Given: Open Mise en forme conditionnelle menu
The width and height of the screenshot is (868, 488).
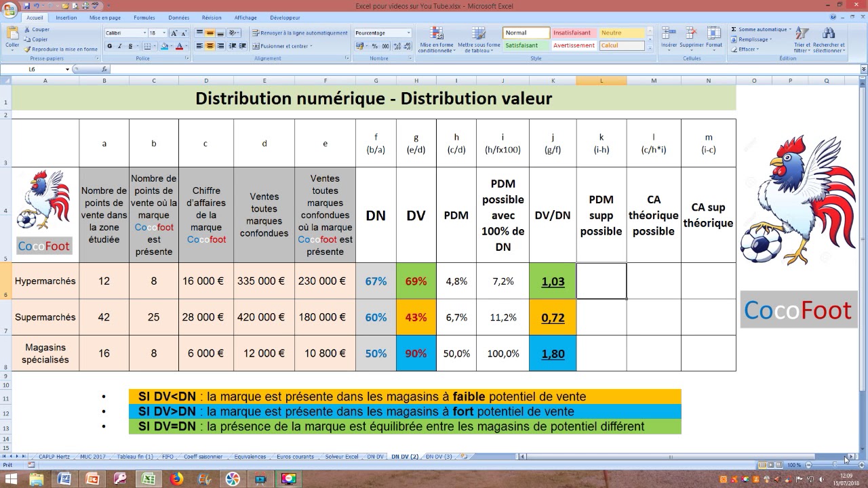Looking at the screenshot, I should (436, 40).
